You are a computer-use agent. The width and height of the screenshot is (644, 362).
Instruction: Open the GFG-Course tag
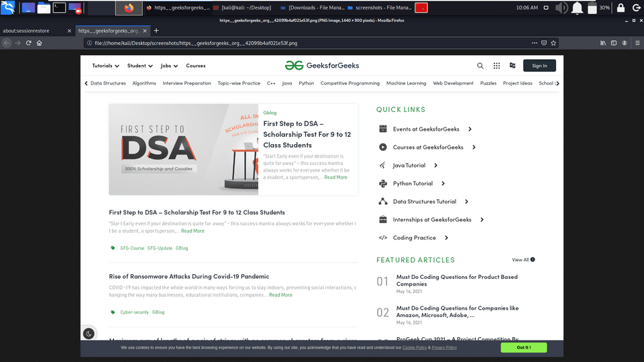[132, 248]
